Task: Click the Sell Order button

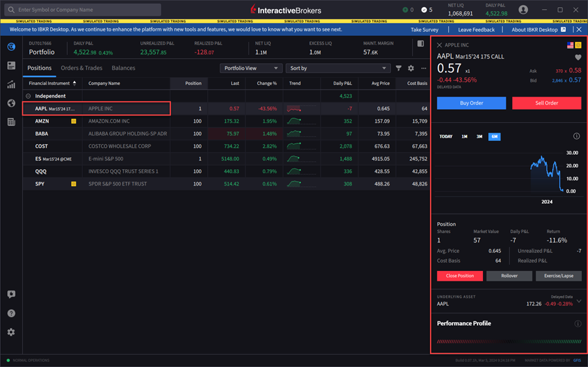Action: (x=547, y=103)
